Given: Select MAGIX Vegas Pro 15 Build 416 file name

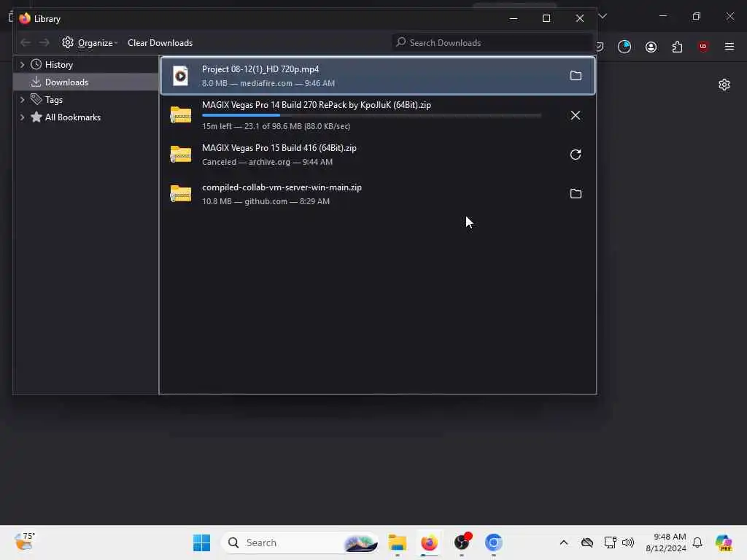Looking at the screenshot, I should (x=279, y=148).
